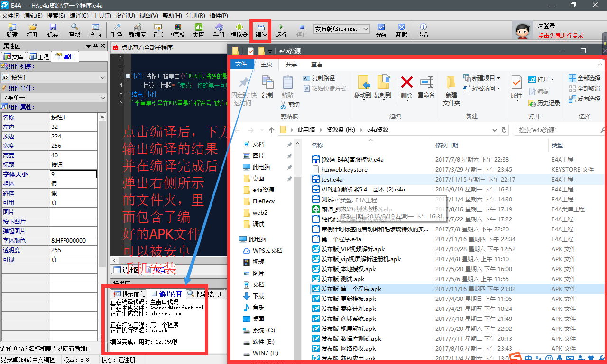
Task: Click the 字体颜色 value &HFF000000
Action: (x=73, y=241)
